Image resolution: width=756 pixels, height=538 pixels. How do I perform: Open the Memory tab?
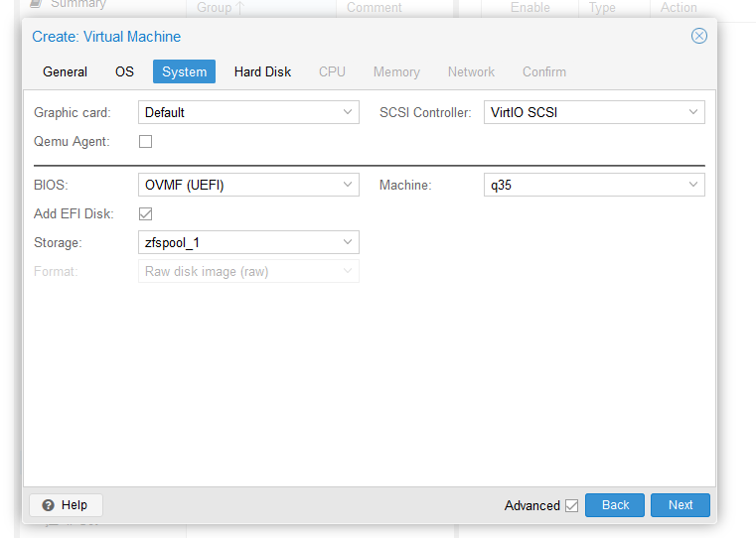click(x=396, y=71)
